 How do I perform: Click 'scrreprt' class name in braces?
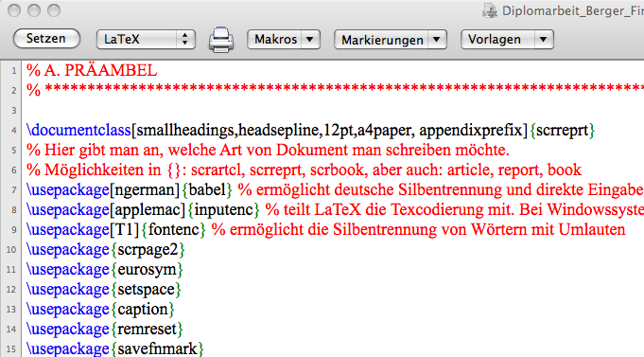tap(563, 130)
